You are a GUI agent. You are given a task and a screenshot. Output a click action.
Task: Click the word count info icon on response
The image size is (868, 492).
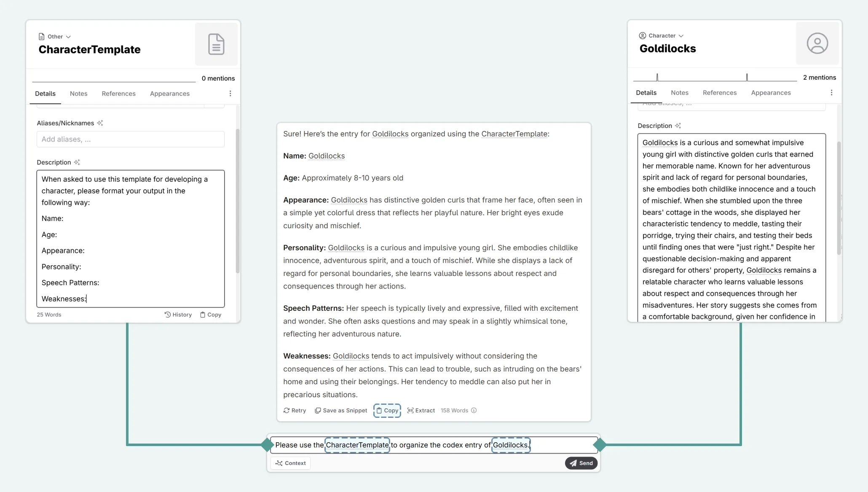(473, 410)
